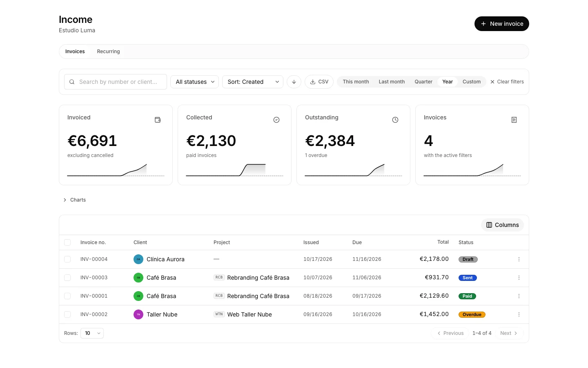588x368 pixels.
Task: Choose the Custom date range
Action: (472, 82)
